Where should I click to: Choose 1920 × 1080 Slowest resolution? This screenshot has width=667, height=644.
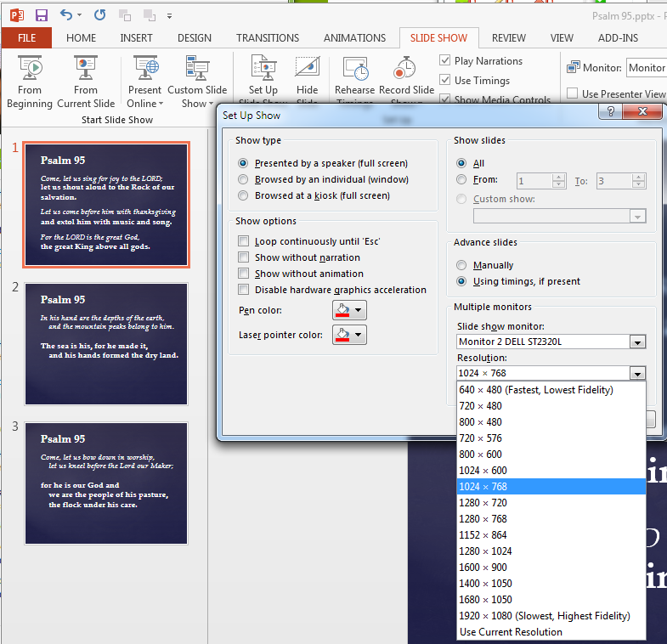(551, 616)
